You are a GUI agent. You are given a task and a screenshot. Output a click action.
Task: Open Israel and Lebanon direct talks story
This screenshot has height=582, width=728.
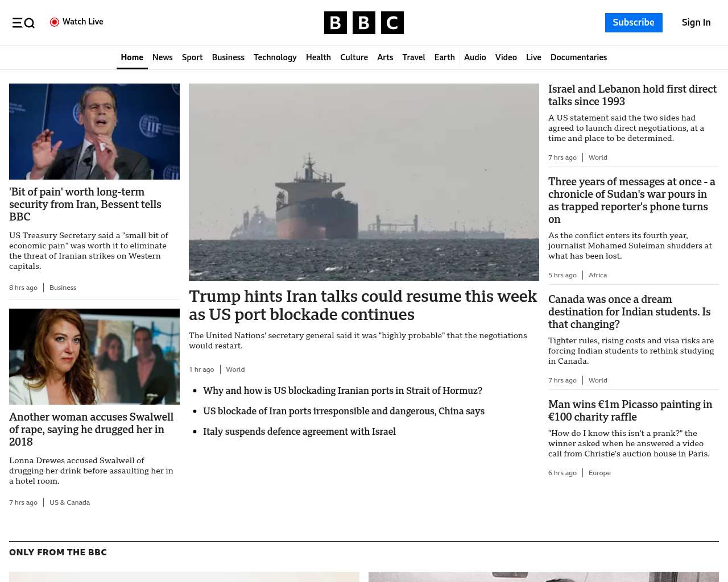632,95
